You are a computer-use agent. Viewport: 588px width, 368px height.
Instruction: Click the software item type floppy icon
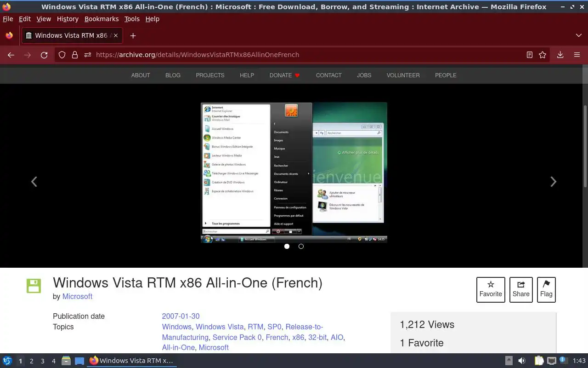click(34, 286)
